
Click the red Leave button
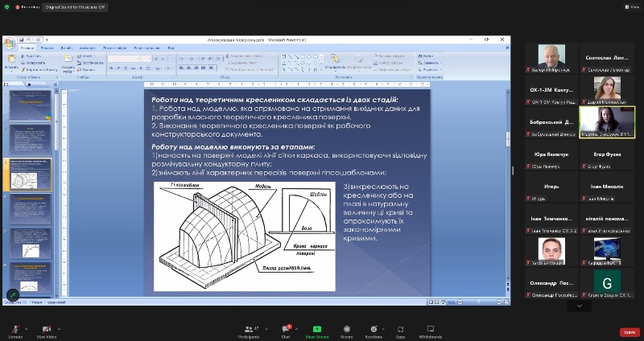point(629,331)
